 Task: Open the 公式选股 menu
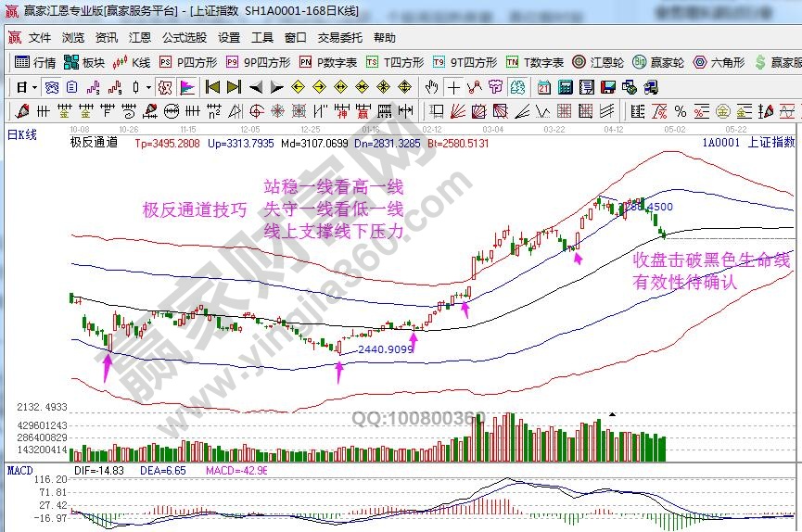185,38
